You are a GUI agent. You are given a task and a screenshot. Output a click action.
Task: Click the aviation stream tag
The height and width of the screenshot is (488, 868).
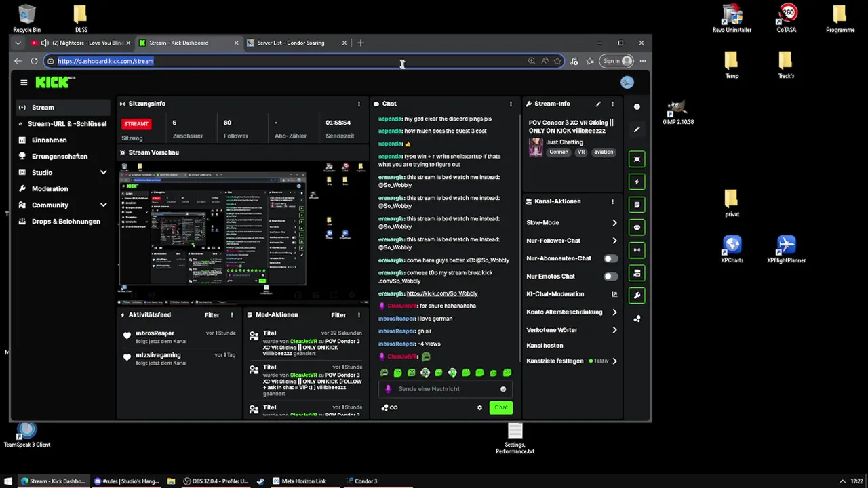604,152
